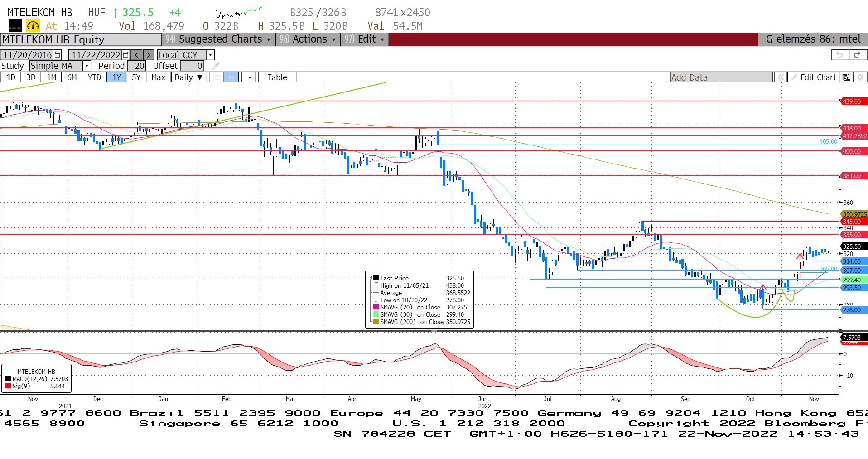Click the study pencil edit icon

point(216,66)
